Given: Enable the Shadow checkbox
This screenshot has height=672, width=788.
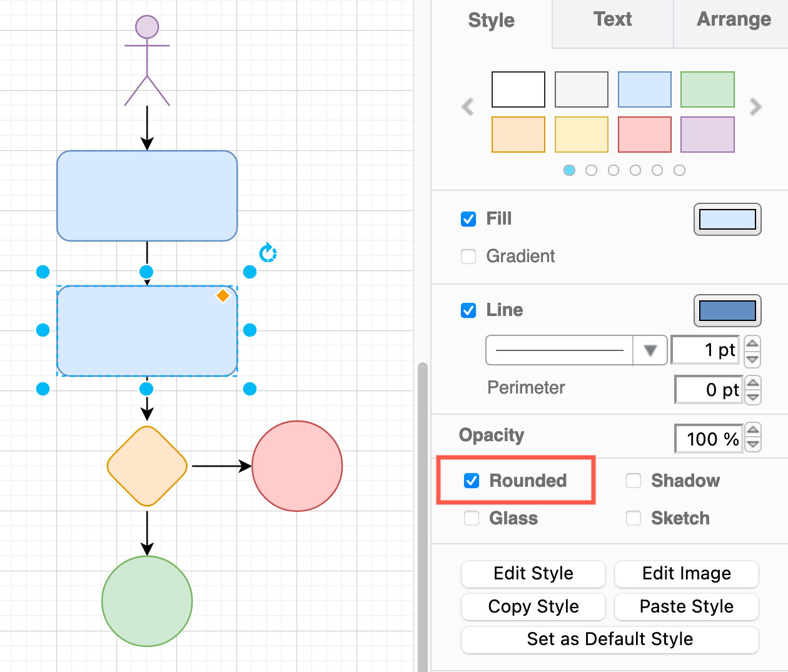Looking at the screenshot, I should [634, 481].
